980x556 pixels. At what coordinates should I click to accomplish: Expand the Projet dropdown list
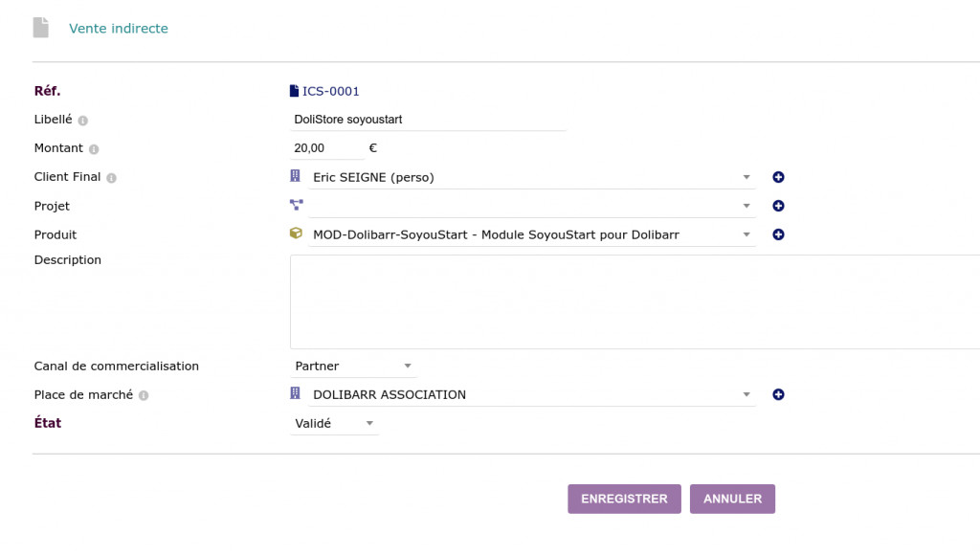tap(531, 206)
